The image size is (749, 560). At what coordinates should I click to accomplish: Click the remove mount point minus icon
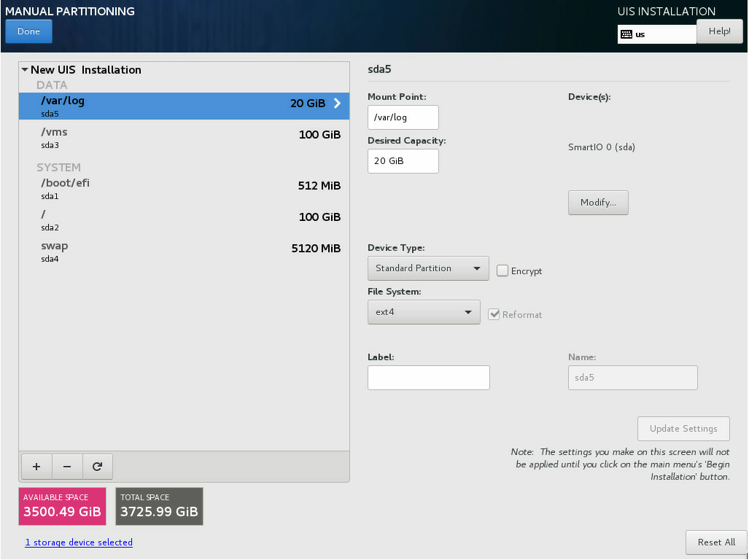(x=67, y=467)
